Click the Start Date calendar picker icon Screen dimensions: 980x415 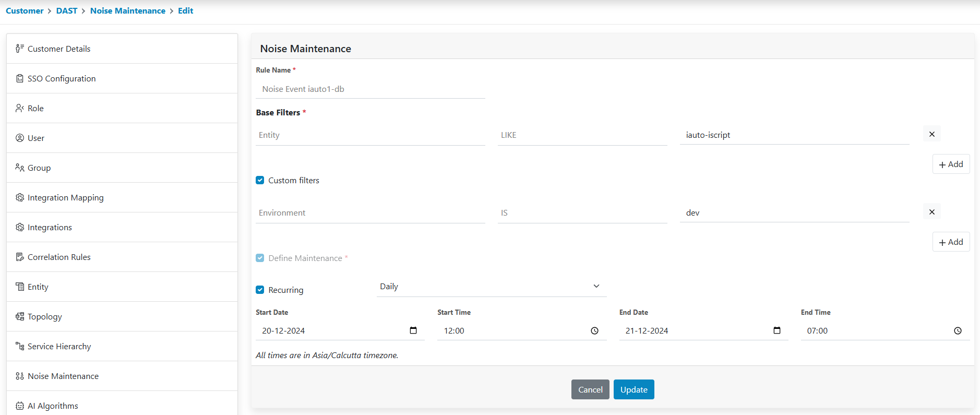click(413, 330)
